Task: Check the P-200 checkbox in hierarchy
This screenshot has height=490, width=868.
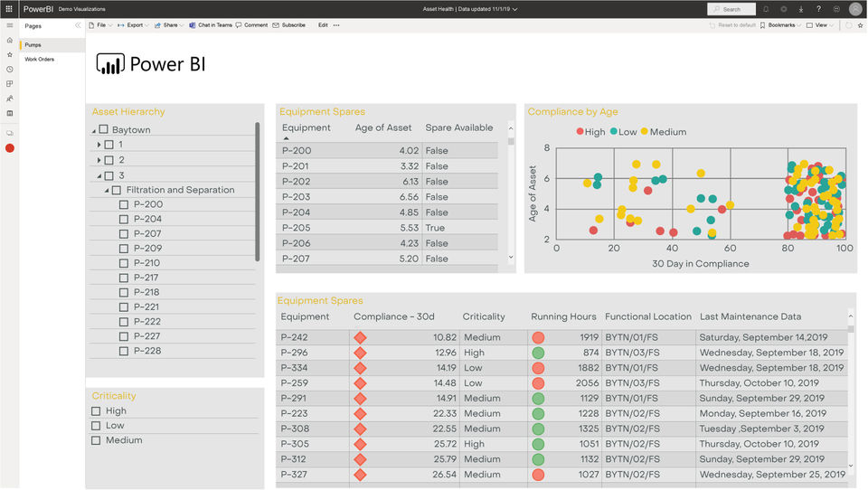Action: pyautogui.click(x=124, y=204)
